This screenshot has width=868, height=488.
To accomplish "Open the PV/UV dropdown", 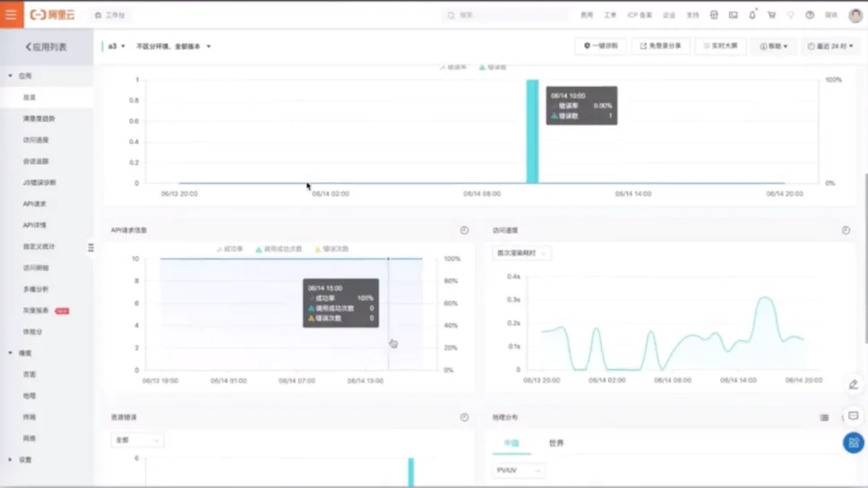I will coord(518,470).
